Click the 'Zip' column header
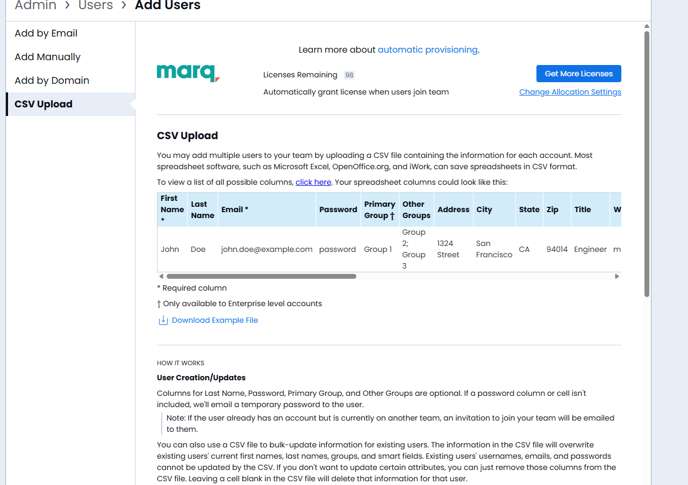Viewport: 688px width, 485px height. [557, 209]
